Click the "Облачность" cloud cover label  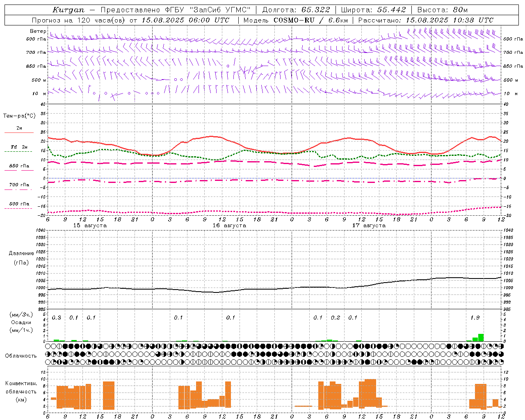(21, 356)
